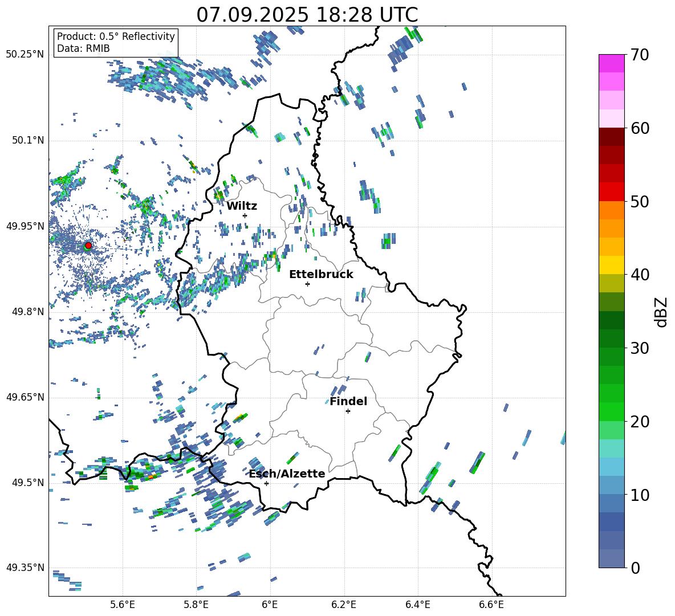The image size is (675, 616).
Task: Click the Esch/Alzette city label
Action: [287, 474]
